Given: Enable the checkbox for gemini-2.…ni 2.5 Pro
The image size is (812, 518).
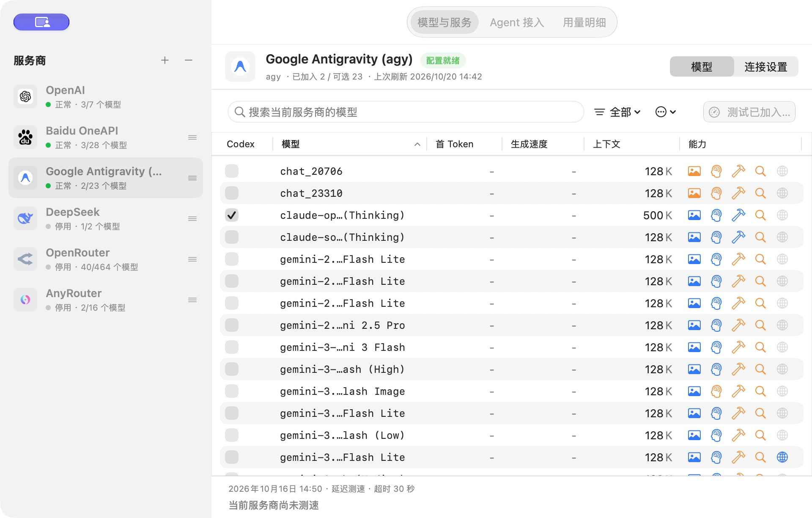Looking at the screenshot, I should tap(232, 325).
